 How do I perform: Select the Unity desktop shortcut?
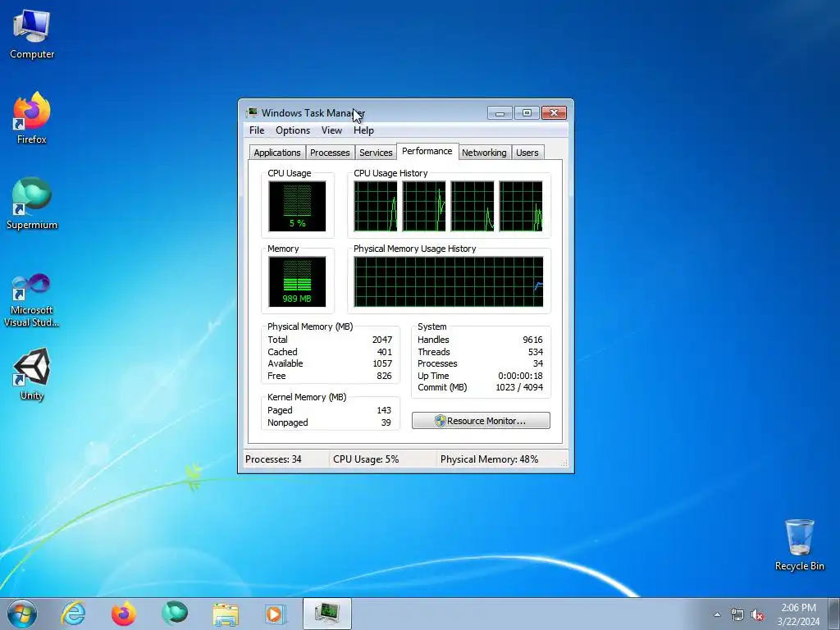32,374
